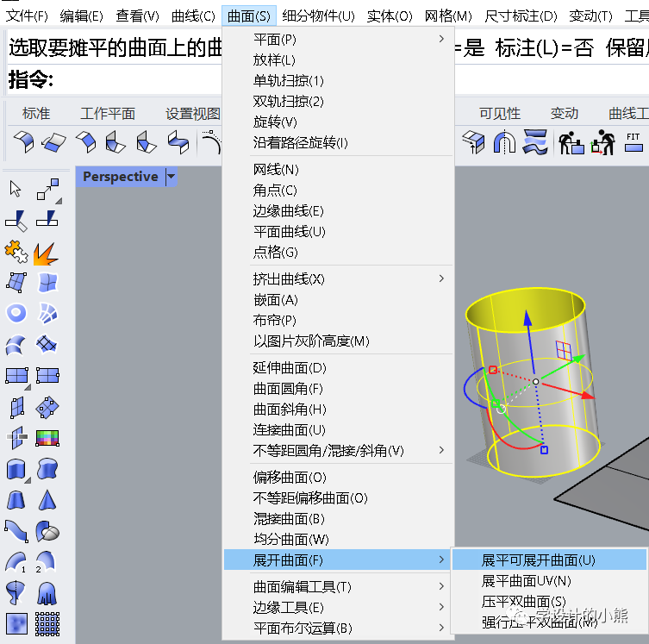
Task: Click the blue ring planar surface icon
Action: 16,313
